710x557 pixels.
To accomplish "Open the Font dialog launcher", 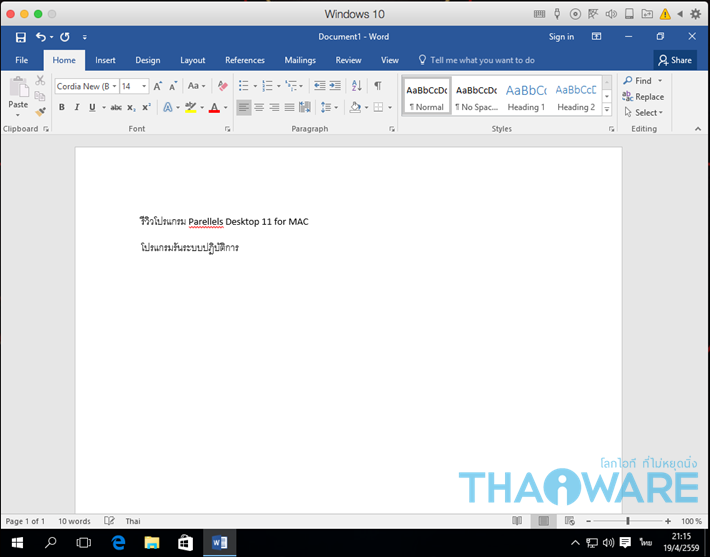I will [227, 129].
